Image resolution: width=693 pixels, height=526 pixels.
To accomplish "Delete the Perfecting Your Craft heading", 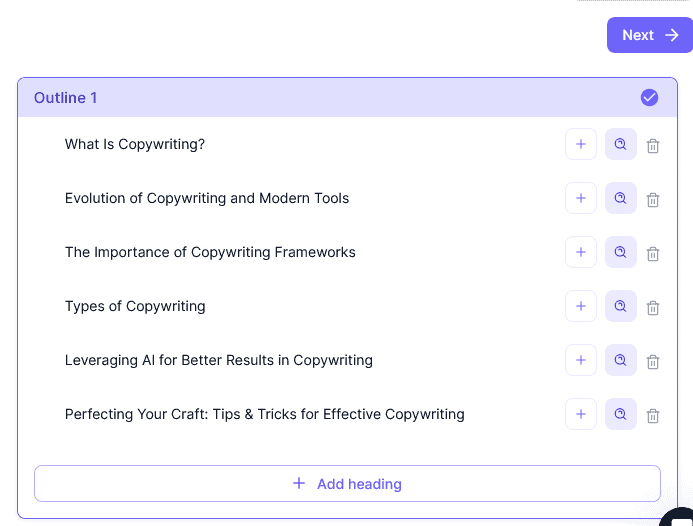I will 653,416.
